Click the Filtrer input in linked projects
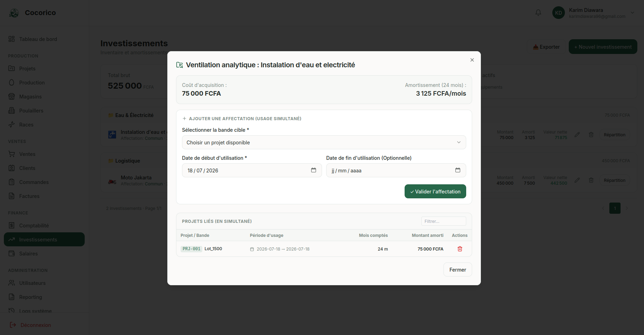This screenshot has height=335, width=644. pyautogui.click(x=444, y=221)
